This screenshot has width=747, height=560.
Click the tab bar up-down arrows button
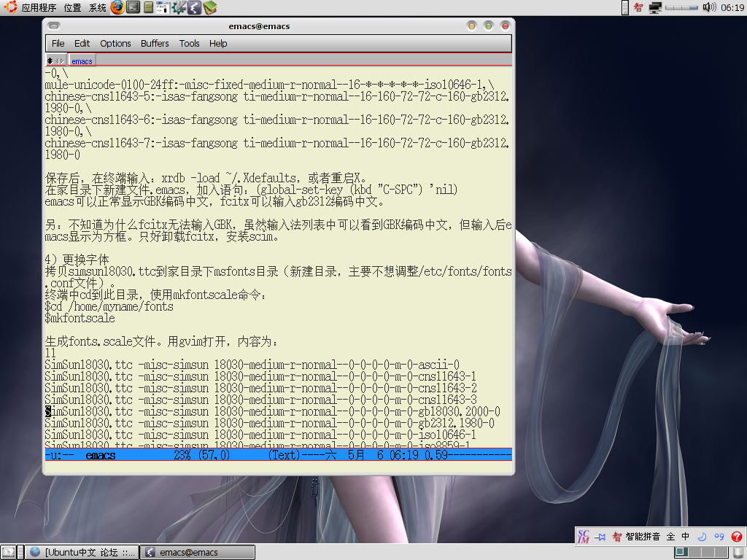(50, 61)
